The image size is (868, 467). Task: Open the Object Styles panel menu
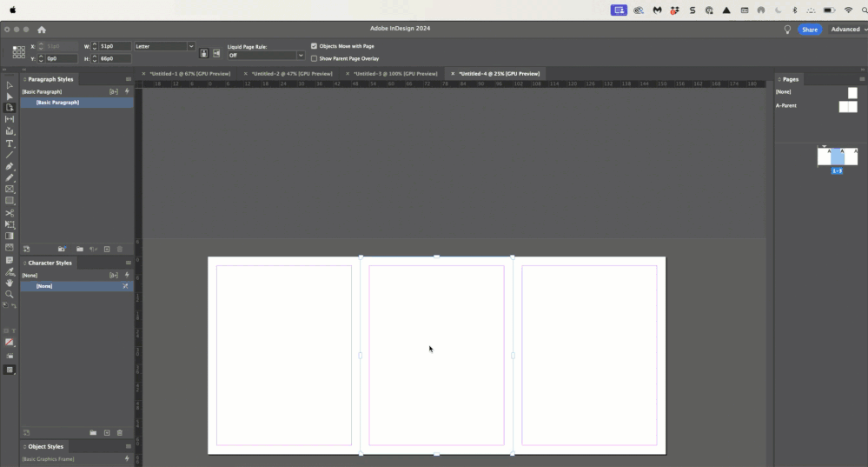coord(129,446)
